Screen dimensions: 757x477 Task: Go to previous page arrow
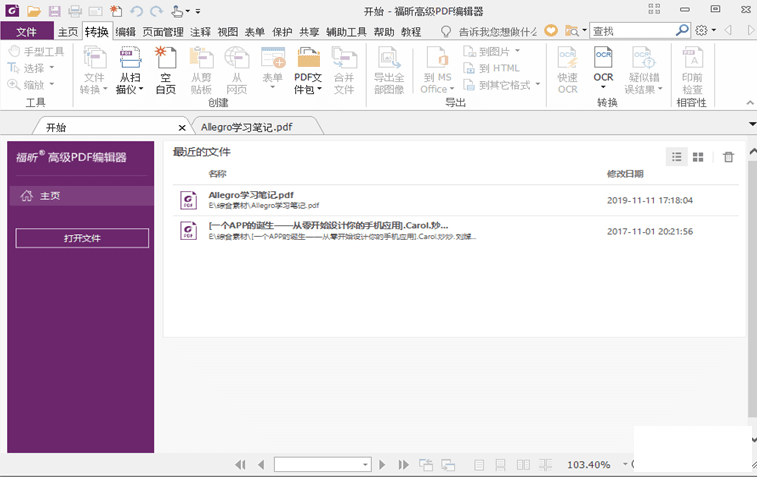(x=261, y=464)
